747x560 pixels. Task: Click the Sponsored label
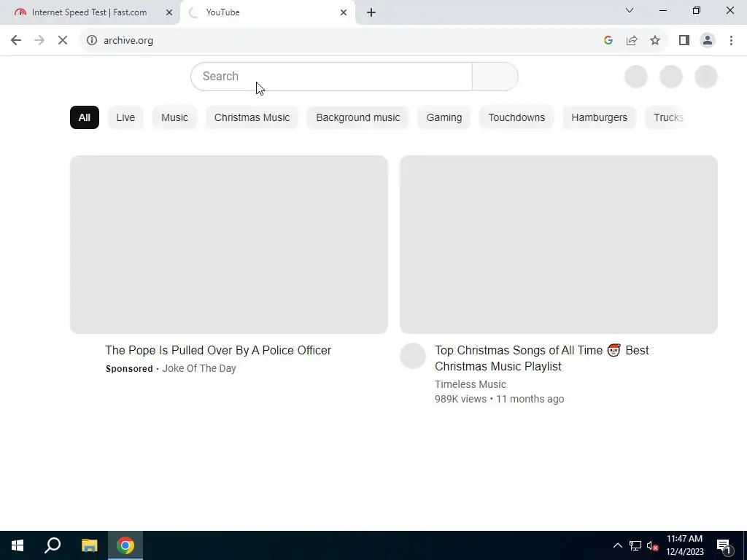129,368
